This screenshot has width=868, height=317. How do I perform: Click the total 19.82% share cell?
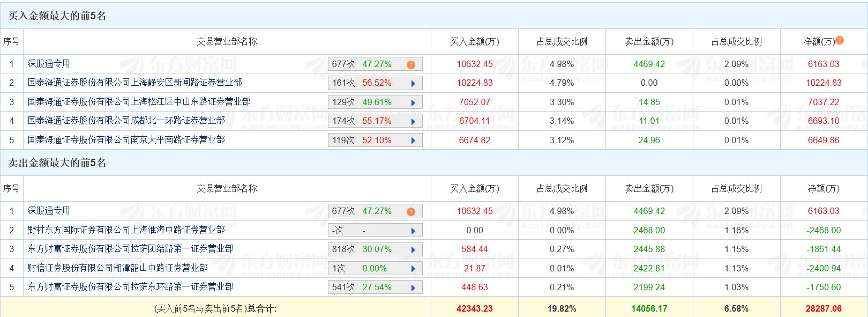tap(562, 308)
